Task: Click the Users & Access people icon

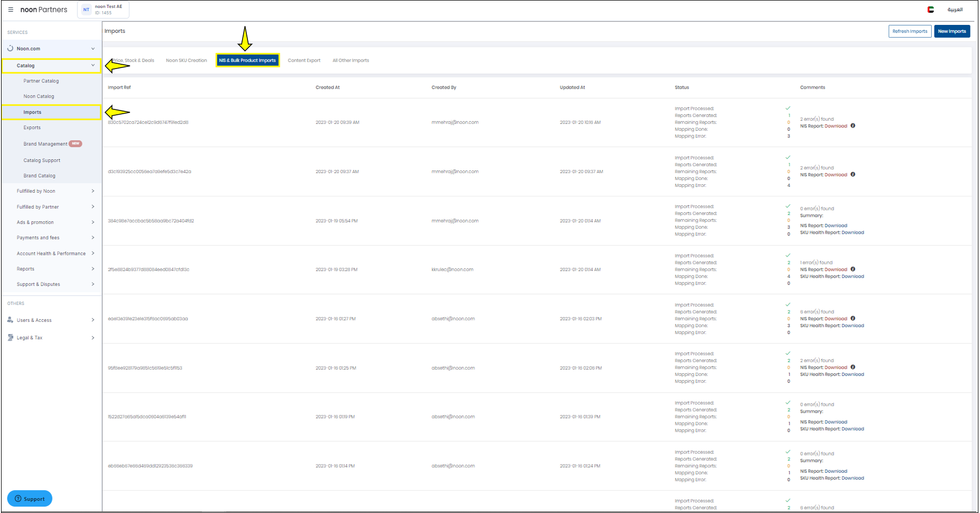Action: [x=10, y=320]
